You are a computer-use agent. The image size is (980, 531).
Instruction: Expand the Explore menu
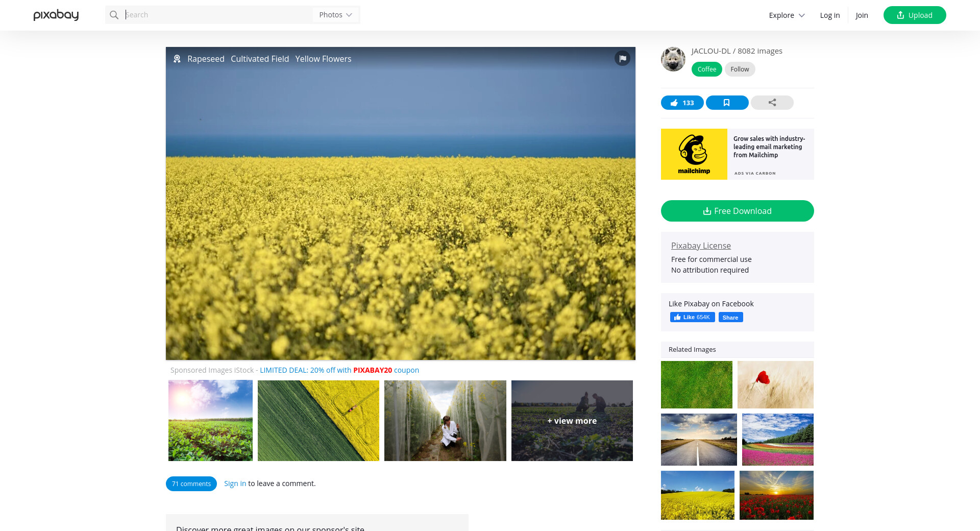click(787, 15)
